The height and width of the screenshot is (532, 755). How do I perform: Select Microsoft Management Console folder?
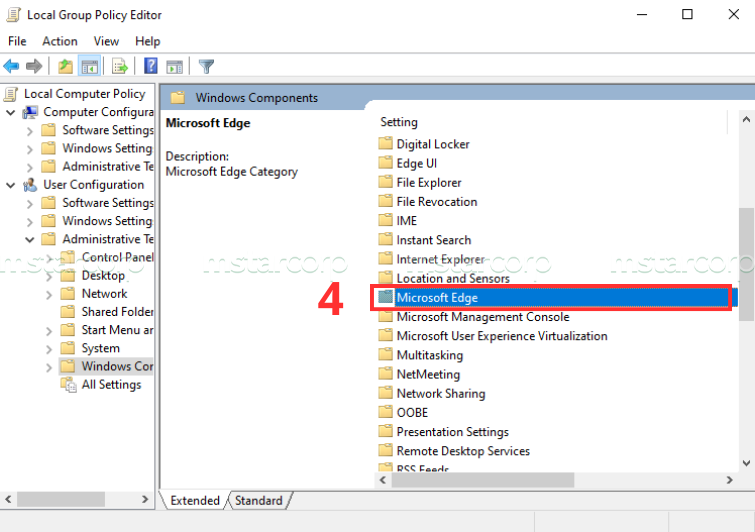tap(483, 317)
